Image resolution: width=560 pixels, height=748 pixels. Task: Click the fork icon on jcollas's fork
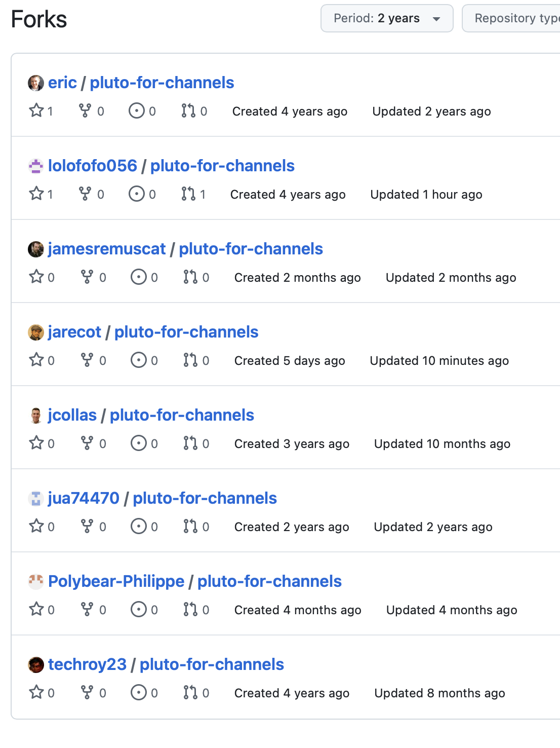tap(87, 443)
